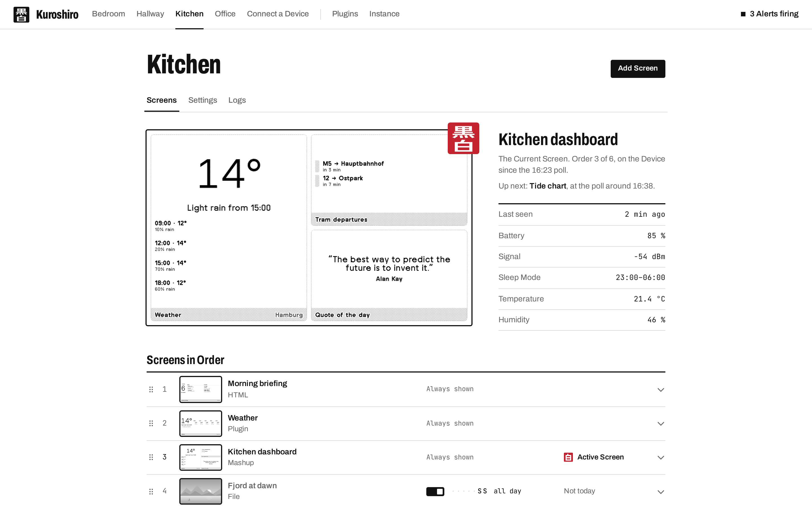This screenshot has width=812, height=508.
Task: Click the alerts firing square indicator
Action: (743, 14)
